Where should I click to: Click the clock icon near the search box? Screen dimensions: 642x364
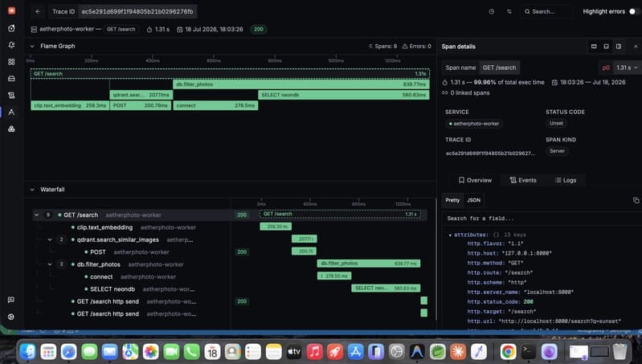[x=491, y=11]
